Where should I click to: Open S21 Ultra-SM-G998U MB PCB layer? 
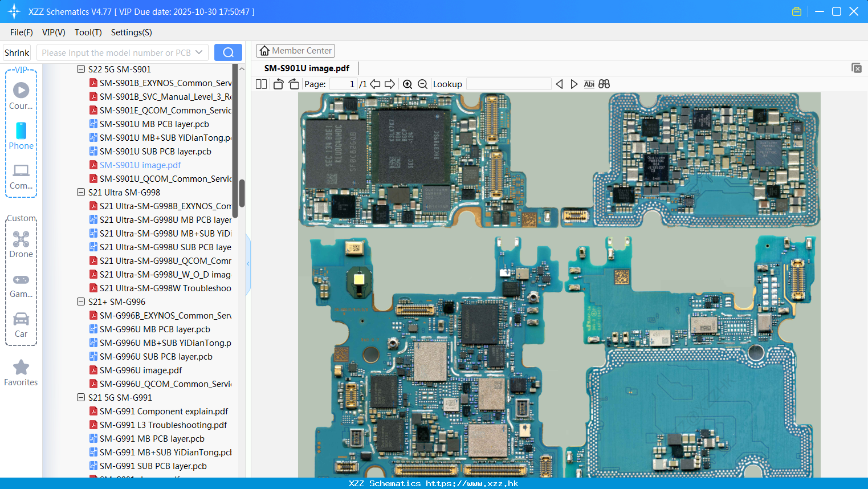click(165, 219)
